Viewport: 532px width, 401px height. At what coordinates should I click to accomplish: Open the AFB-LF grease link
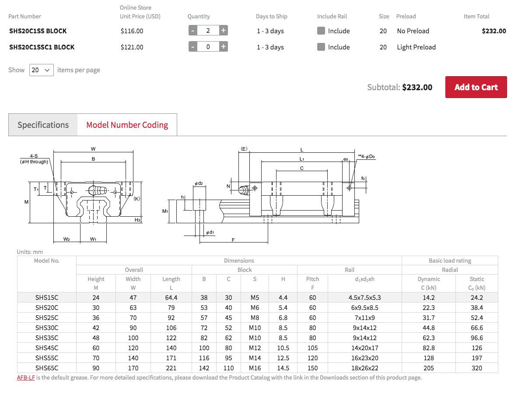point(26,377)
